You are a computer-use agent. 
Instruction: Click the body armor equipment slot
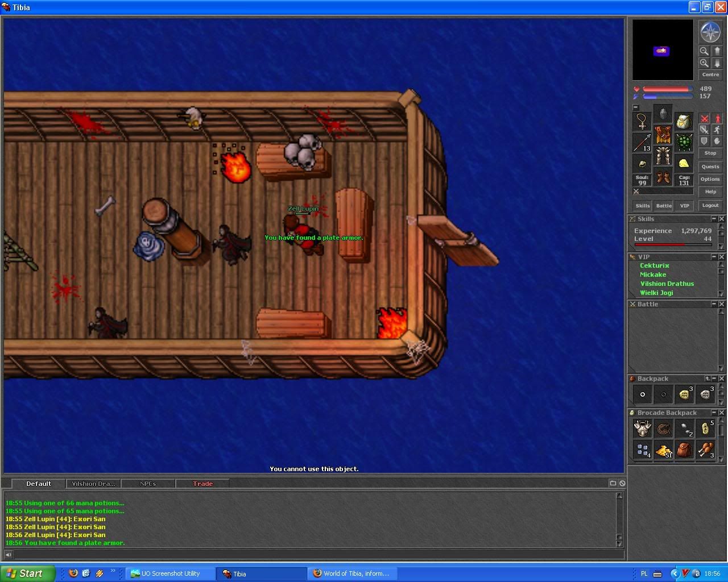(663, 135)
